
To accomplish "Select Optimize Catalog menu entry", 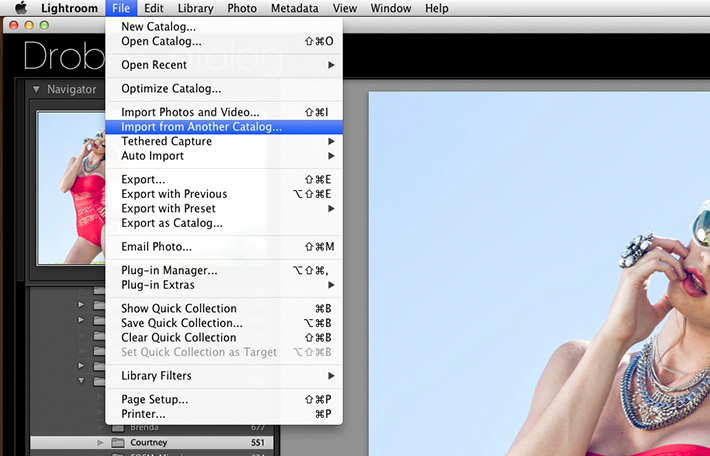I will coord(224,88).
